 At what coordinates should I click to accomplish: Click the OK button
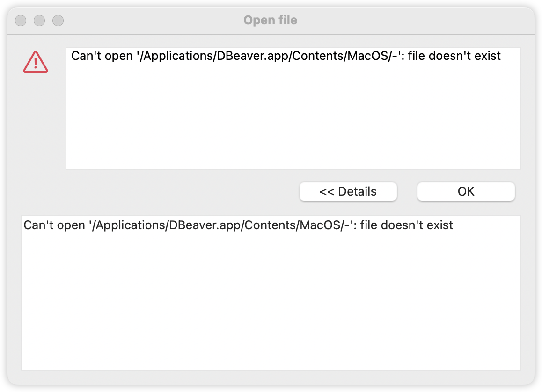point(466,191)
